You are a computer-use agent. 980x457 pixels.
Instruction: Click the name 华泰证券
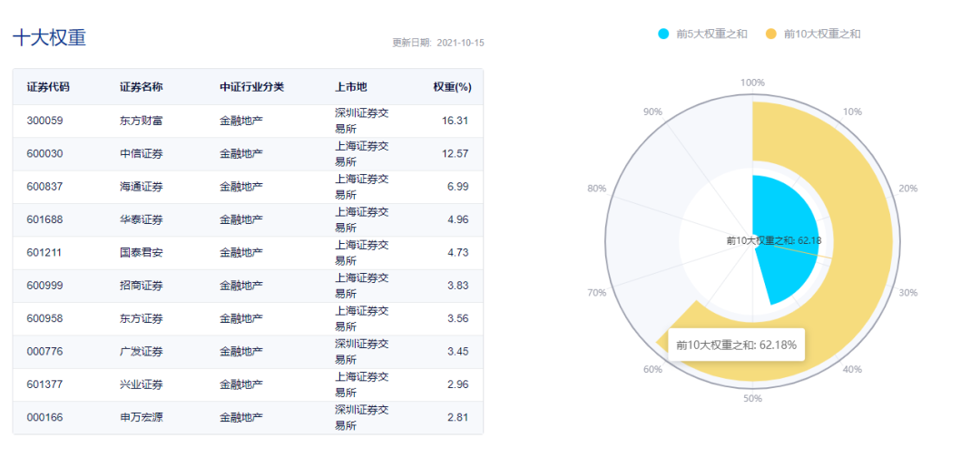tap(142, 219)
